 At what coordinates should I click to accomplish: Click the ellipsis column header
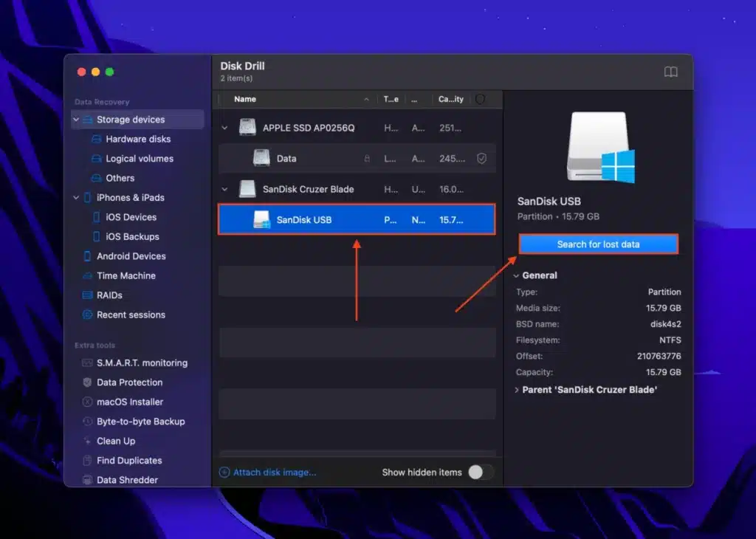(414, 100)
